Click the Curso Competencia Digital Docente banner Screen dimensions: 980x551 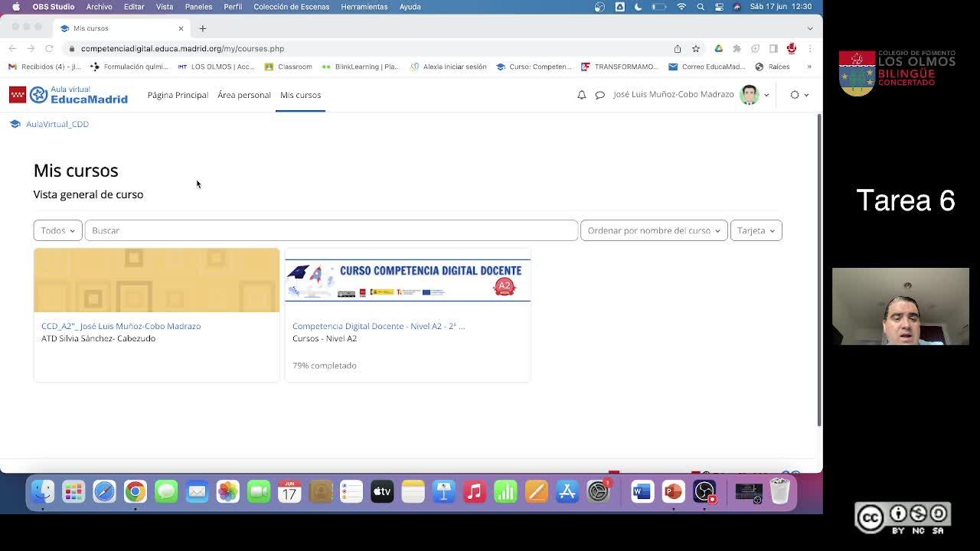pyautogui.click(x=407, y=280)
